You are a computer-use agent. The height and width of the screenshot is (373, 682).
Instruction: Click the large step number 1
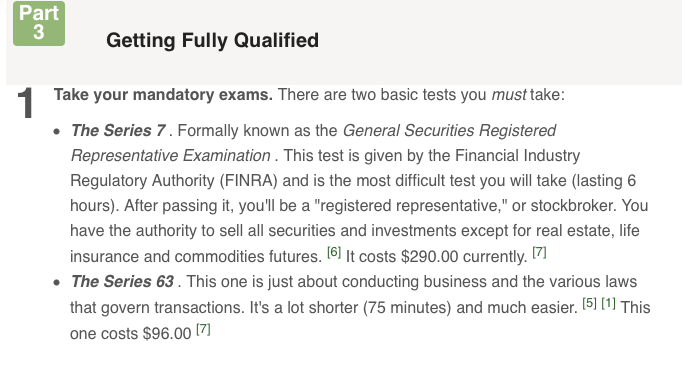point(26,103)
